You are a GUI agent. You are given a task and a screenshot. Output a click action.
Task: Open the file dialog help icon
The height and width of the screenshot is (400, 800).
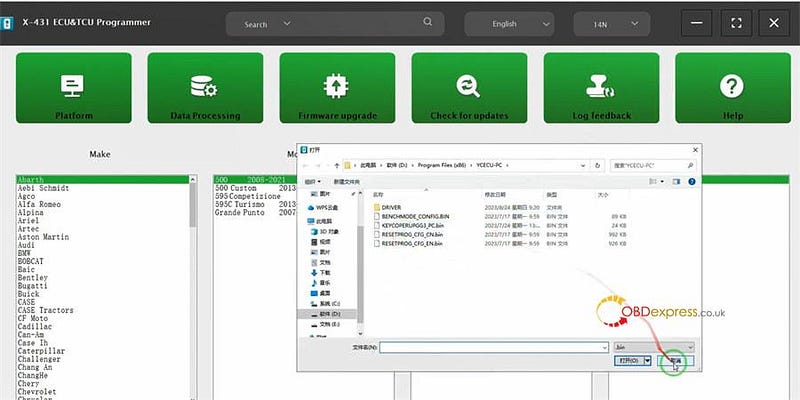click(691, 182)
